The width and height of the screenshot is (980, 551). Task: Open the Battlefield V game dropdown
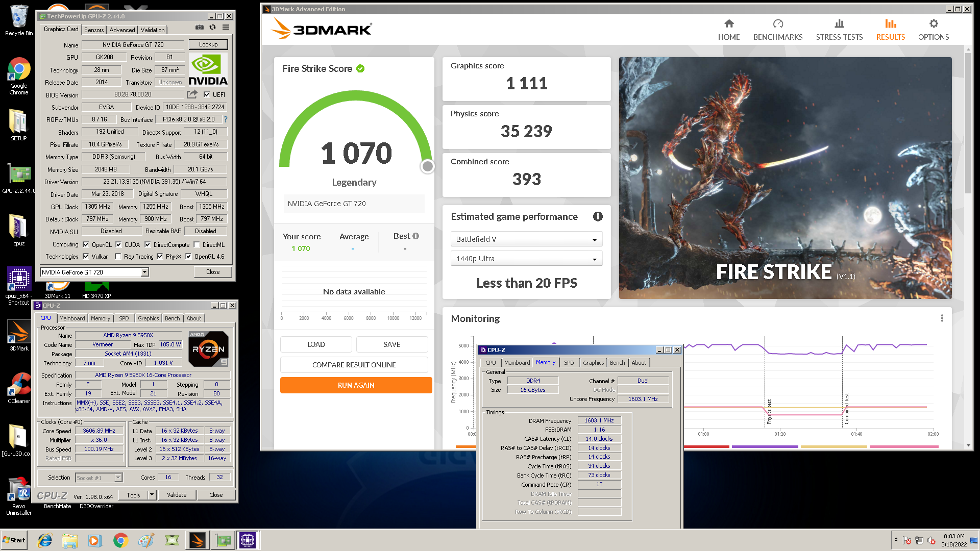pyautogui.click(x=526, y=239)
